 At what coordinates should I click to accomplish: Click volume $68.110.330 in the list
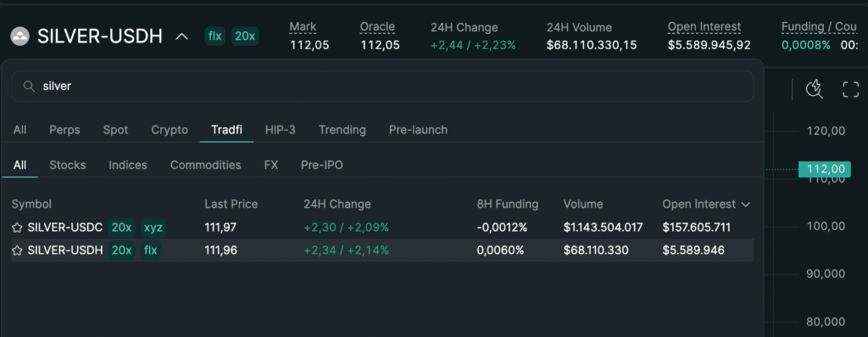596,250
